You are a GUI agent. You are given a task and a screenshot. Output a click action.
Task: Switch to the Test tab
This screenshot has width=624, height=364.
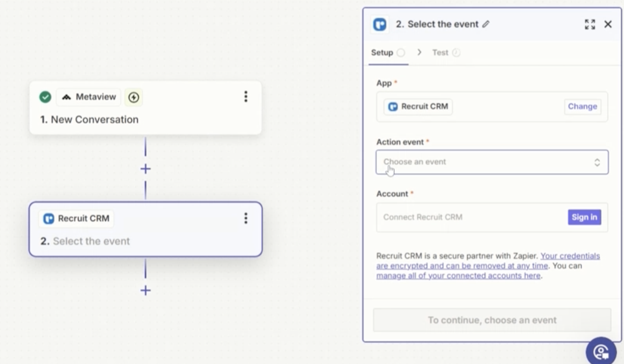tap(440, 53)
